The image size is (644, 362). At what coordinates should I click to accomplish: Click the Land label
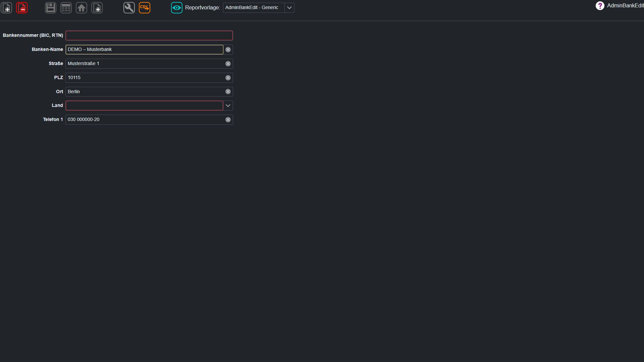click(x=57, y=105)
